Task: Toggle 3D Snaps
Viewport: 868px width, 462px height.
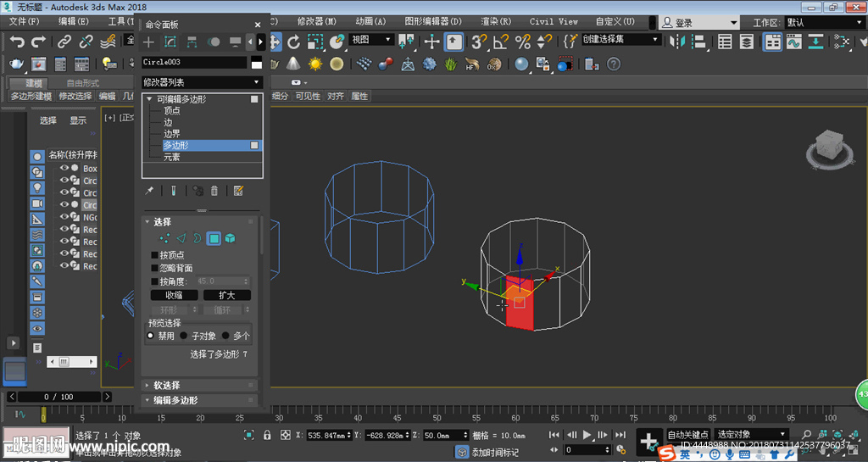Action: point(479,42)
